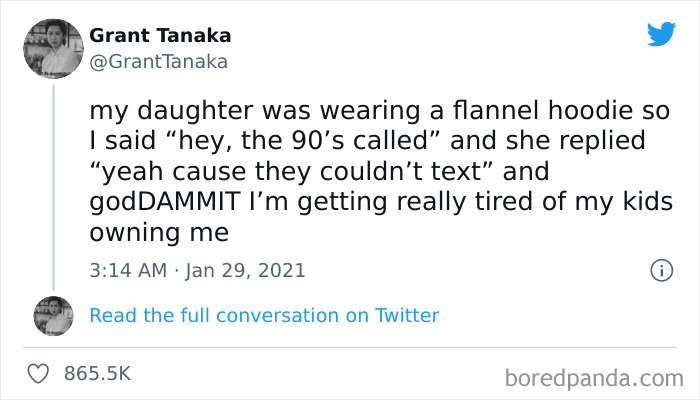
Task: Visit the @GrantTanaka handle
Action: (x=159, y=61)
